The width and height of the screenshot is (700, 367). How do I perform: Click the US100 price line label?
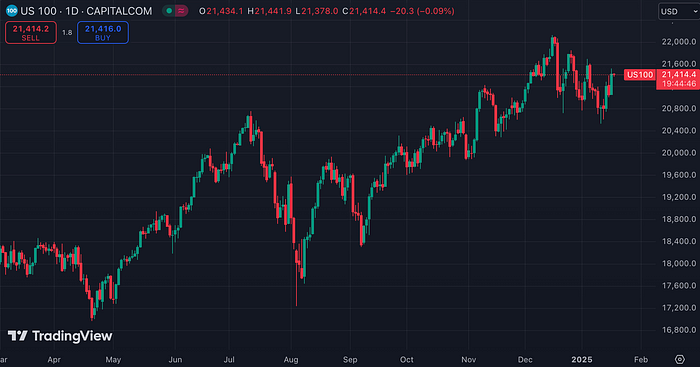pos(640,75)
